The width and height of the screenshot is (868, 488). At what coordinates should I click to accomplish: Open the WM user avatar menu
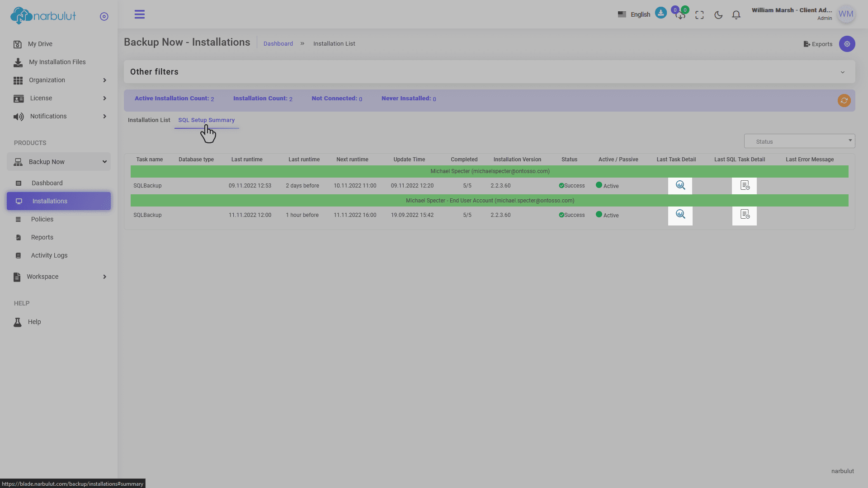(846, 14)
